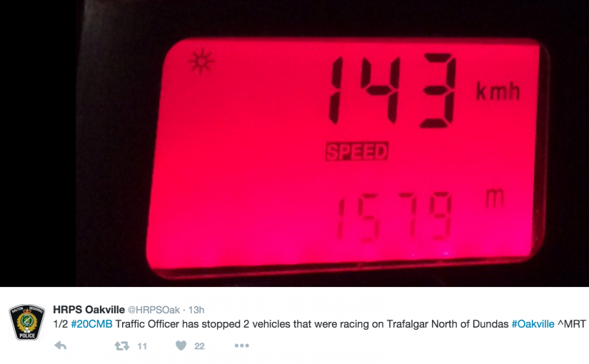The height and width of the screenshot is (364, 589).
Task: Open the 13h timestamp permalink
Action: tap(196, 310)
